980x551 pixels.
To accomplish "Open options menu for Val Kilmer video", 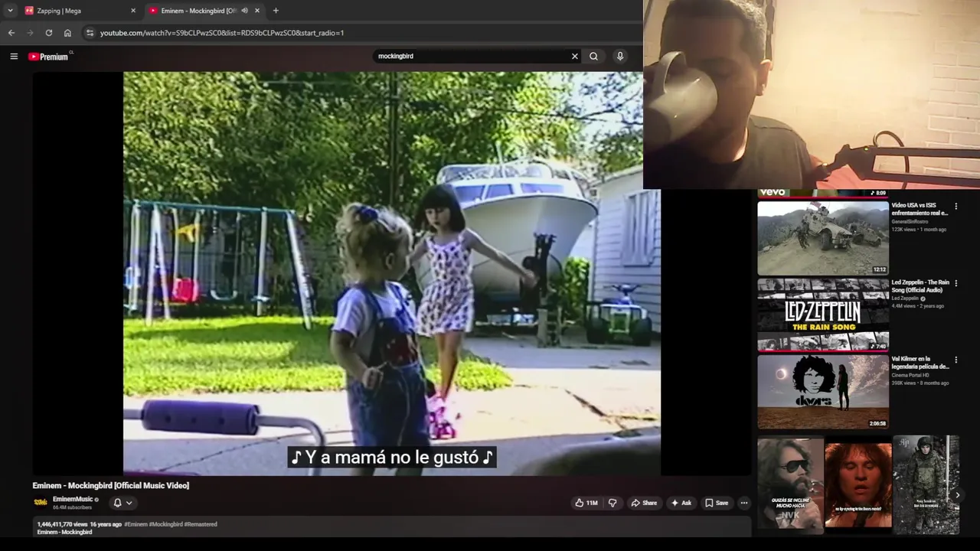I will click(x=956, y=360).
